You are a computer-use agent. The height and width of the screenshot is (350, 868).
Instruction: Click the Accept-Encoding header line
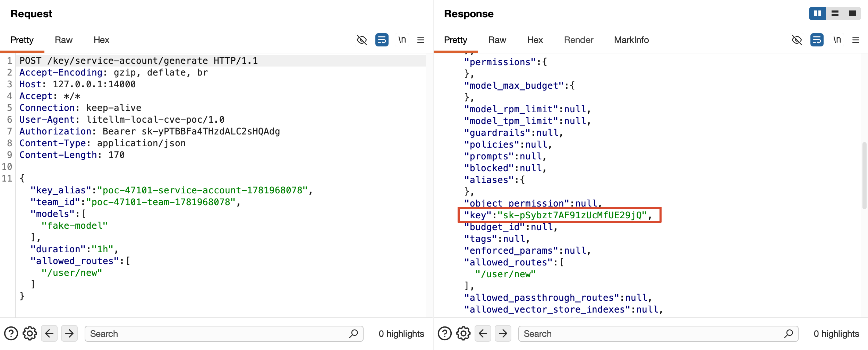tap(114, 73)
